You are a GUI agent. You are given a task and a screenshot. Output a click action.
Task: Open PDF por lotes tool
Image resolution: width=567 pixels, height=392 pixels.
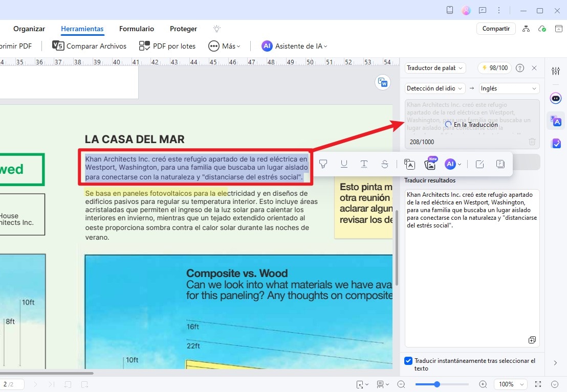167,46
